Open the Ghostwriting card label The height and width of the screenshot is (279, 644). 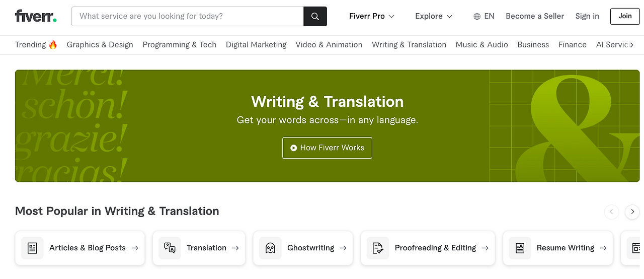(310, 248)
